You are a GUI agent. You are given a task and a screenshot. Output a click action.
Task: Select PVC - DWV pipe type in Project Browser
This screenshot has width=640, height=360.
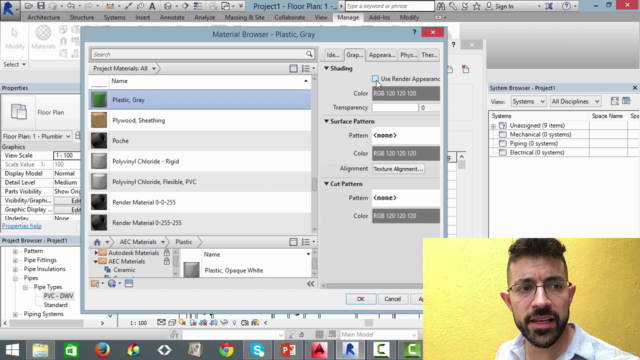pyautogui.click(x=58, y=296)
